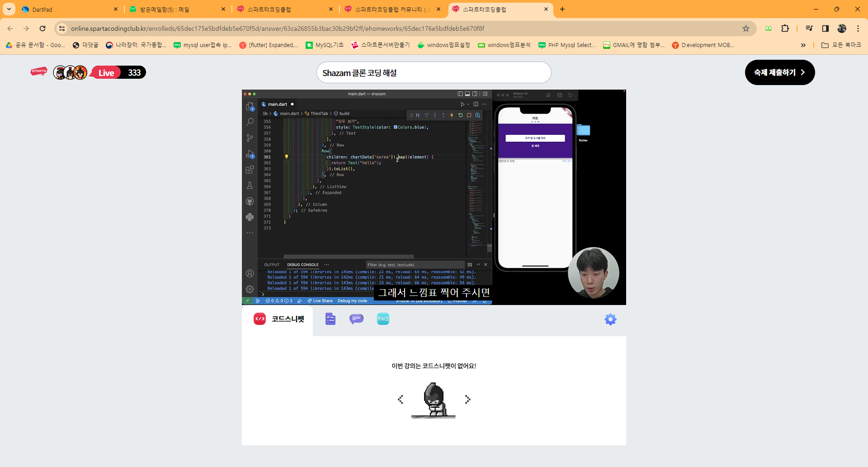Screen dimensions: 868x467
Task: Open the Chrome profile avatar
Action: pos(842,29)
